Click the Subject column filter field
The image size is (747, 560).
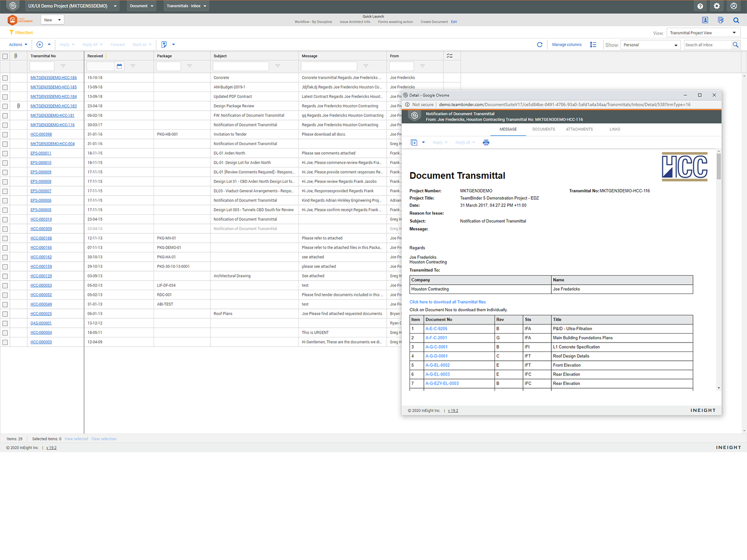coord(241,66)
